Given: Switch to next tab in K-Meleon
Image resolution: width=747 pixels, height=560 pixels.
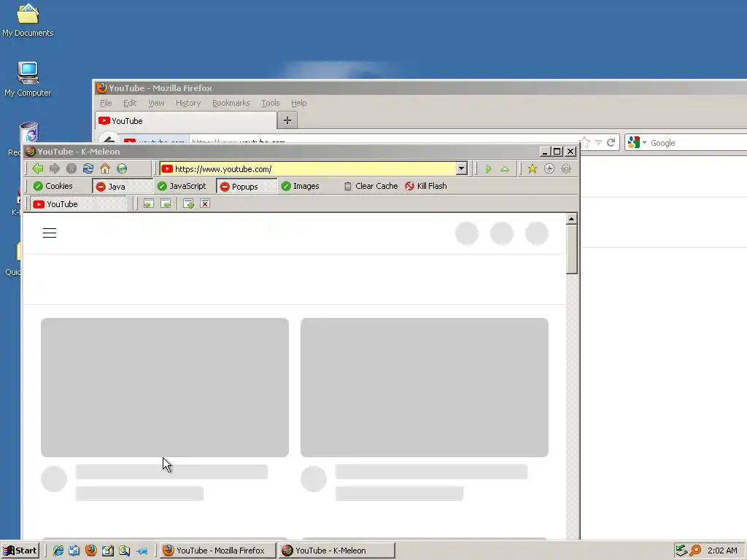Looking at the screenshot, I should tap(166, 204).
